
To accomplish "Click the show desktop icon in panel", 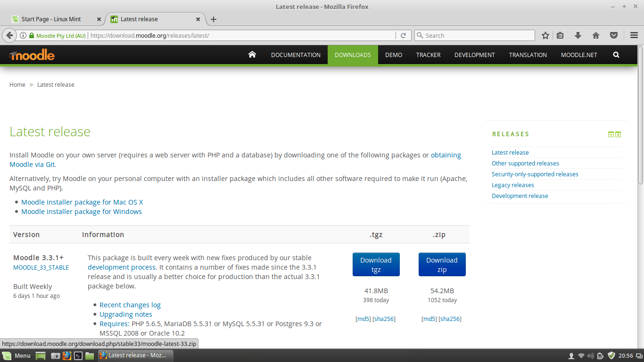I will pyautogui.click(x=41, y=355).
